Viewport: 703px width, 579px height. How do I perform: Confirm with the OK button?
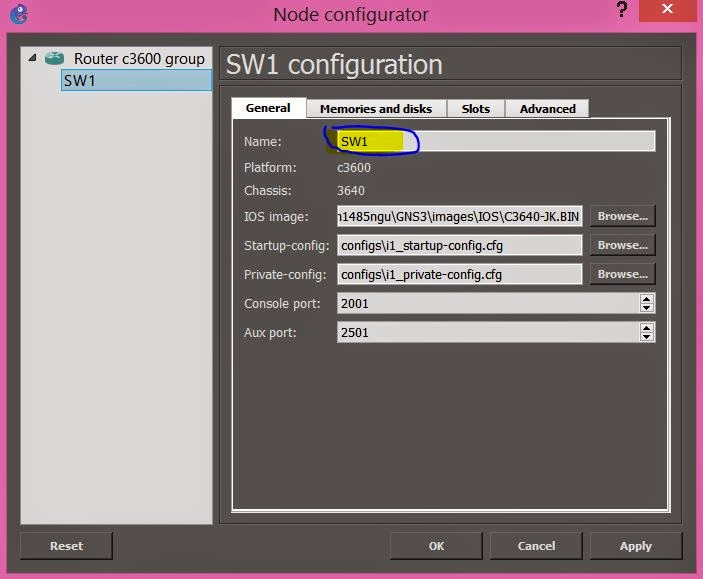[436, 546]
